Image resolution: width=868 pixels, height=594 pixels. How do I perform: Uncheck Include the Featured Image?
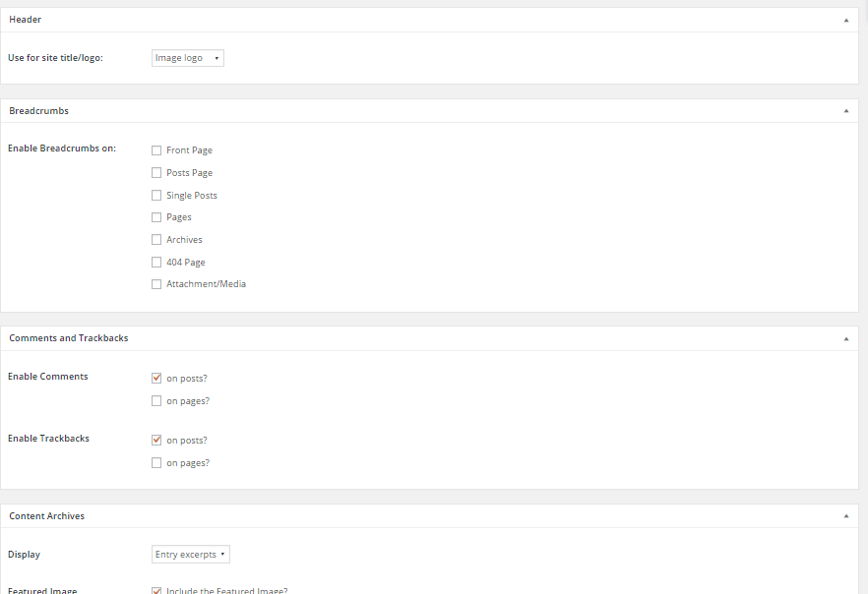(156, 590)
